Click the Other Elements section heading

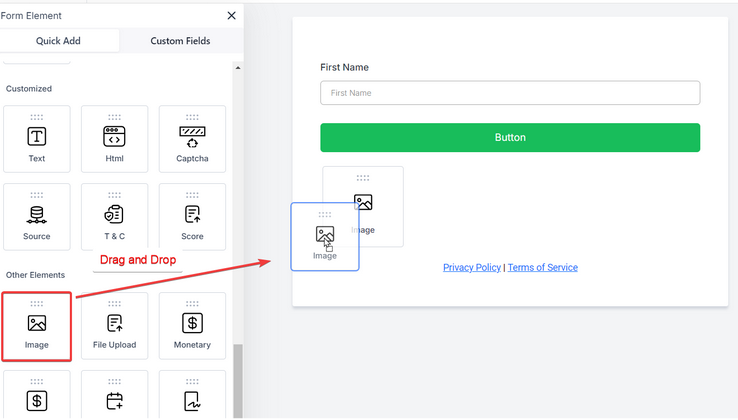35,275
